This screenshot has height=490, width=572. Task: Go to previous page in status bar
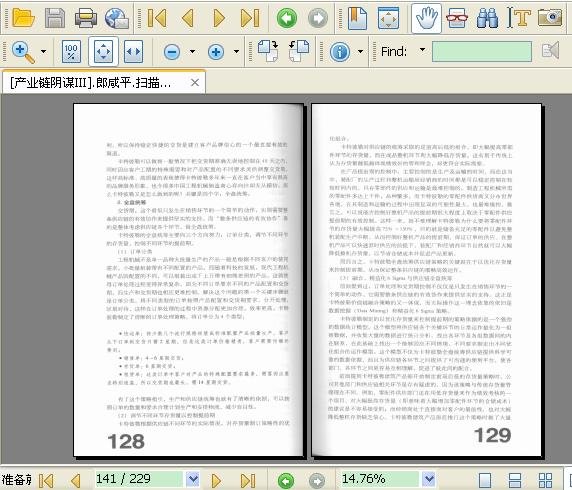click(x=76, y=481)
